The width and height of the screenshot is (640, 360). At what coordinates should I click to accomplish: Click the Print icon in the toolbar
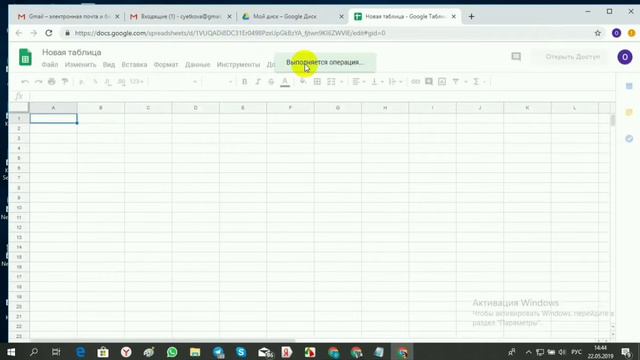(x=51, y=82)
